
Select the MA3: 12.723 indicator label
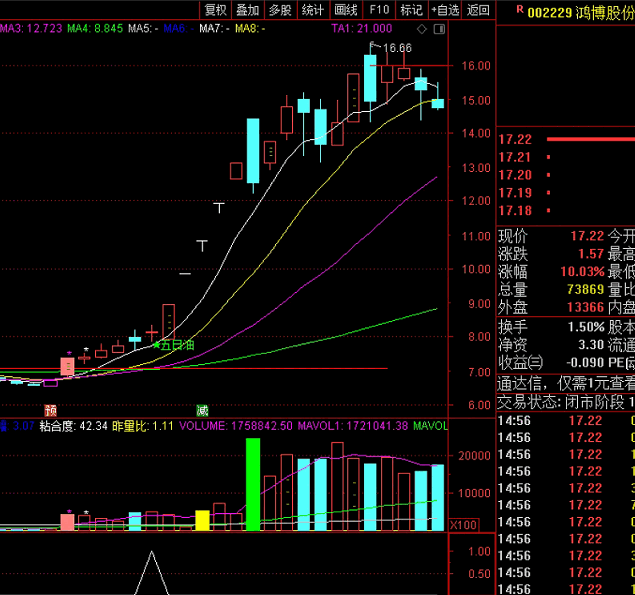[31, 29]
